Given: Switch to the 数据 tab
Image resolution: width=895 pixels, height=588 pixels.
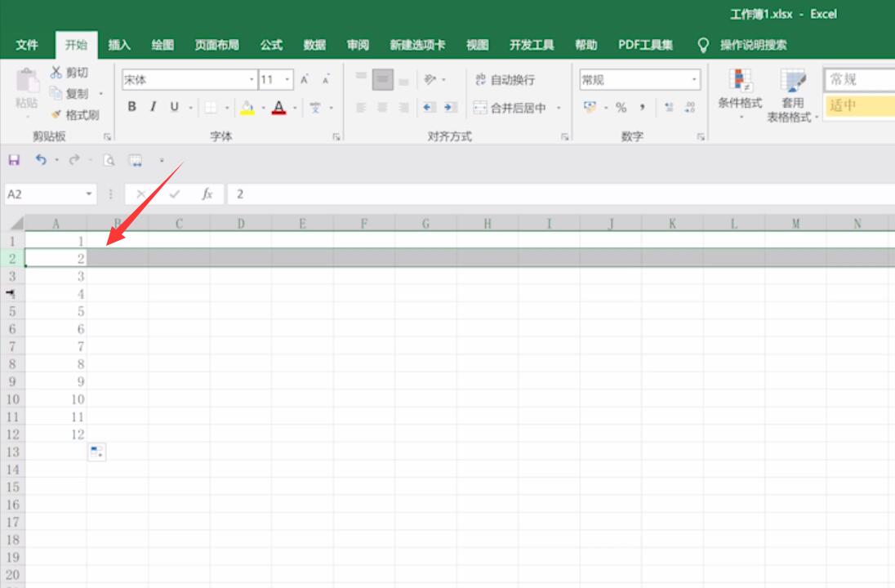Looking at the screenshot, I should pyautogui.click(x=314, y=45).
